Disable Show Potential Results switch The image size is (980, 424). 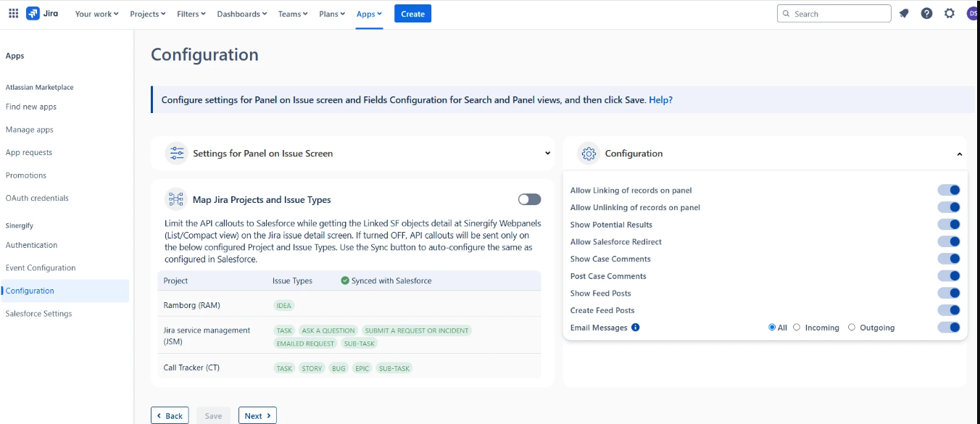(x=949, y=225)
